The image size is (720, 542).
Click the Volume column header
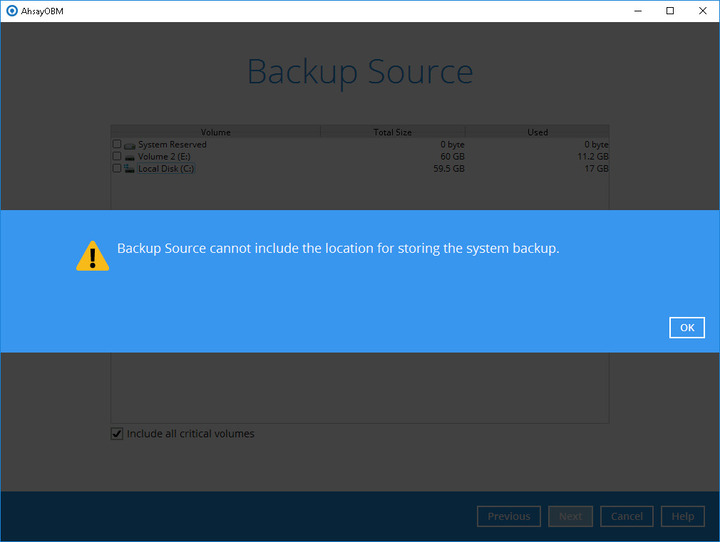click(215, 132)
